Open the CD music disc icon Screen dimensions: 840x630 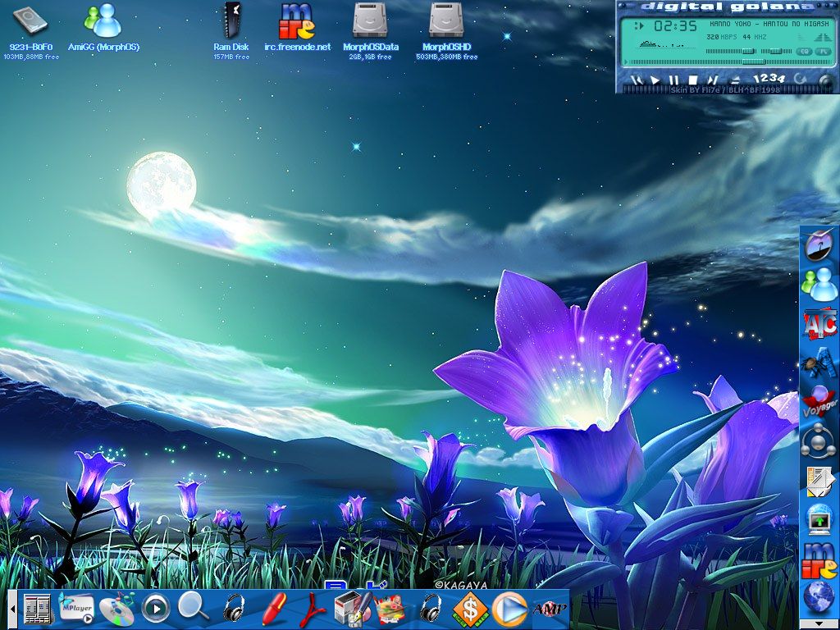tap(116, 609)
